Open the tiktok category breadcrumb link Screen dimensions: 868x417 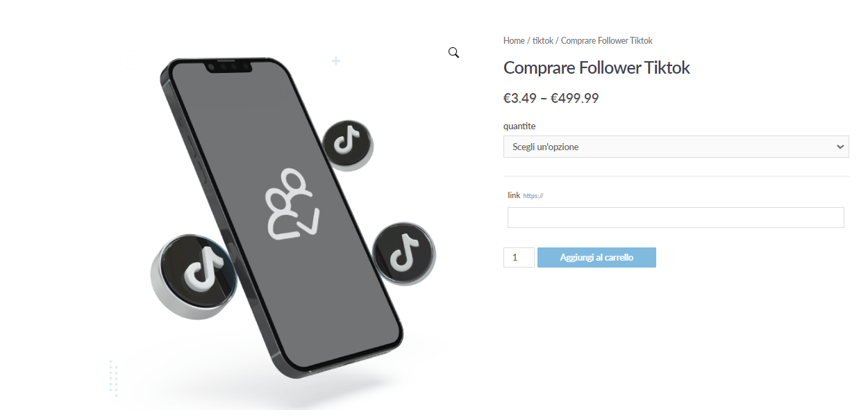click(x=543, y=41)
